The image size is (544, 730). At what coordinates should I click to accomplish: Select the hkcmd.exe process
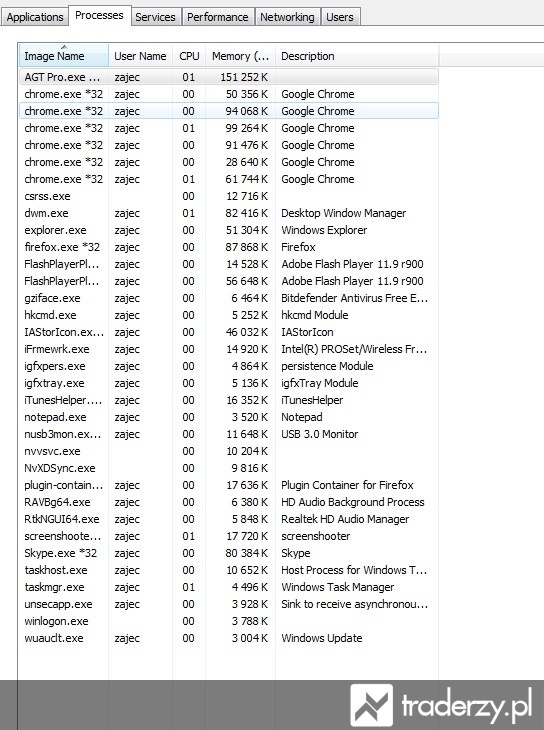pos(229,315)
